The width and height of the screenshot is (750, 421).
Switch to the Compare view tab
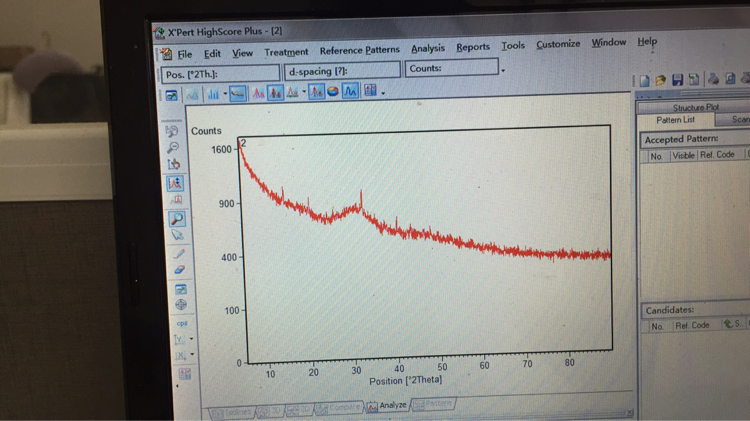click(x=338, y=408)
